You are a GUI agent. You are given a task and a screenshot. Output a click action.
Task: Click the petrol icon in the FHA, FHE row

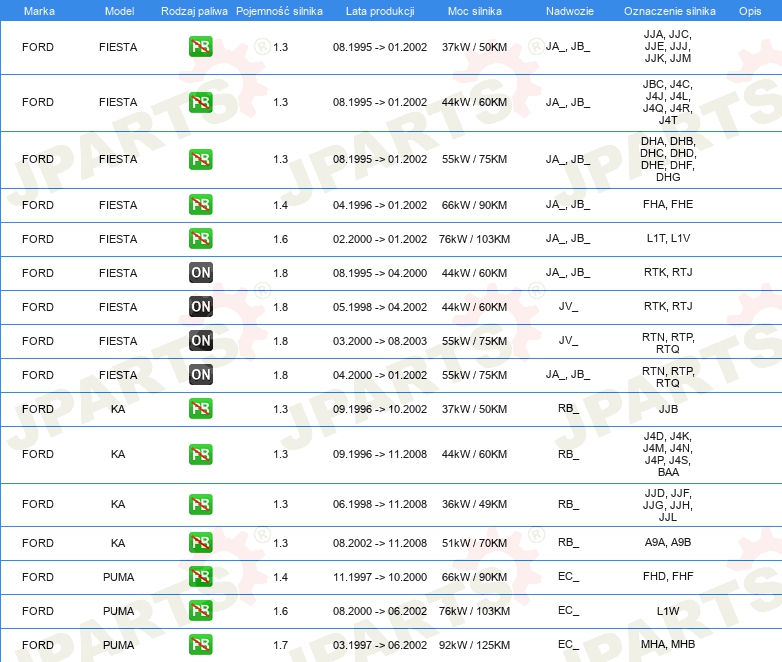point(200,205)
